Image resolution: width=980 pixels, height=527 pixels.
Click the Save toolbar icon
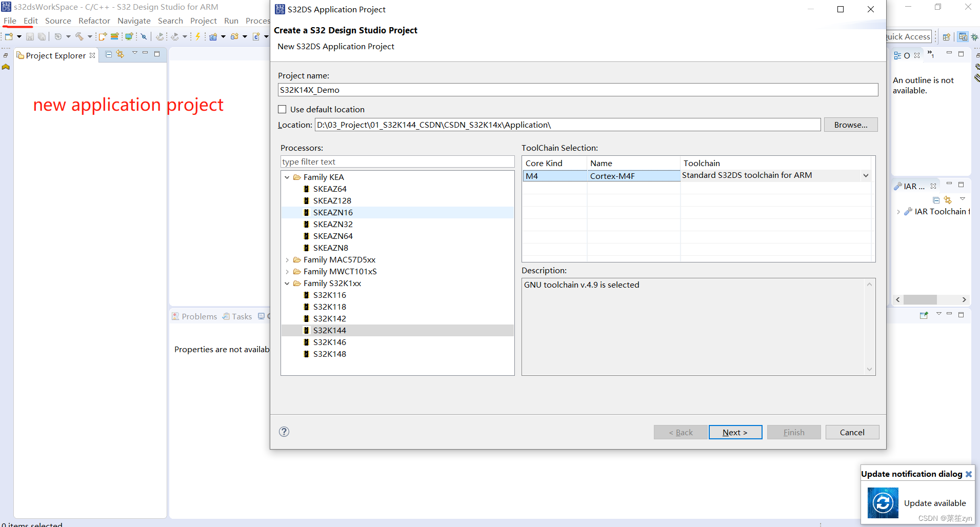30,36
